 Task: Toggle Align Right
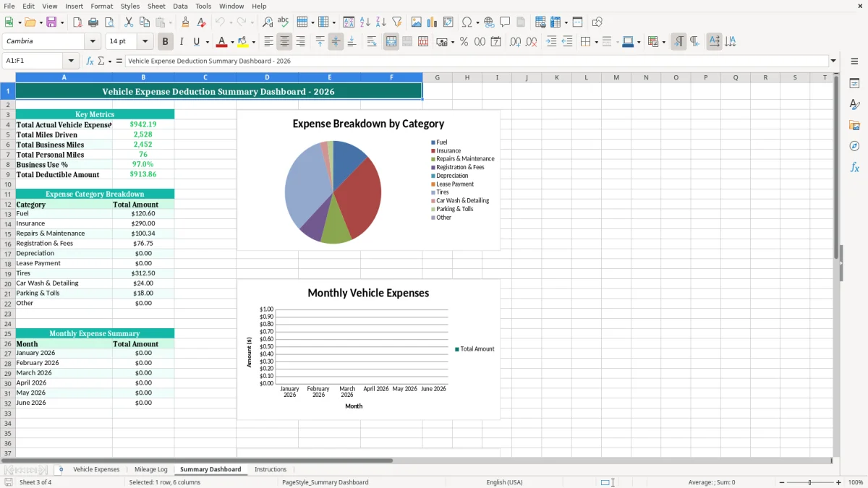(301, 42)
